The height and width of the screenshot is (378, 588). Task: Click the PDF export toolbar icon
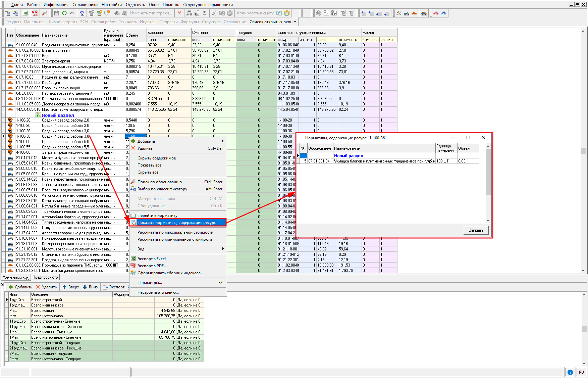point(35,13)
